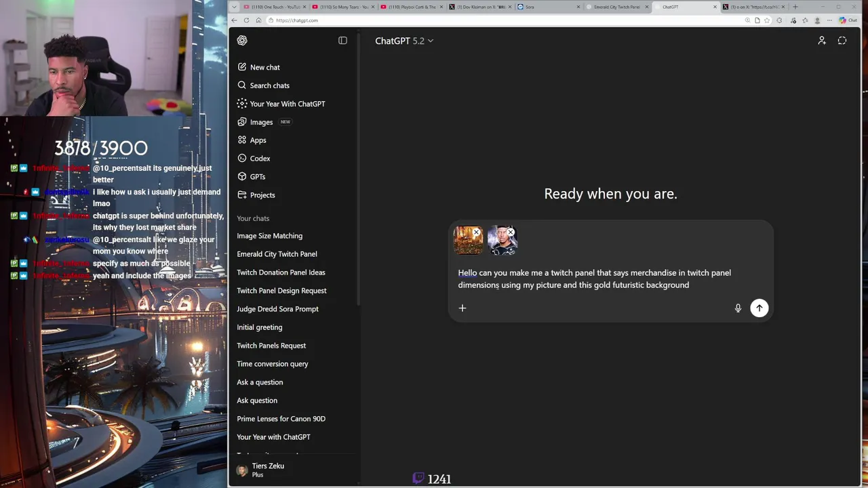Click the Search chats magnifier icon
The height and width of the screenshot is (488, 868).
coord(242,85)
